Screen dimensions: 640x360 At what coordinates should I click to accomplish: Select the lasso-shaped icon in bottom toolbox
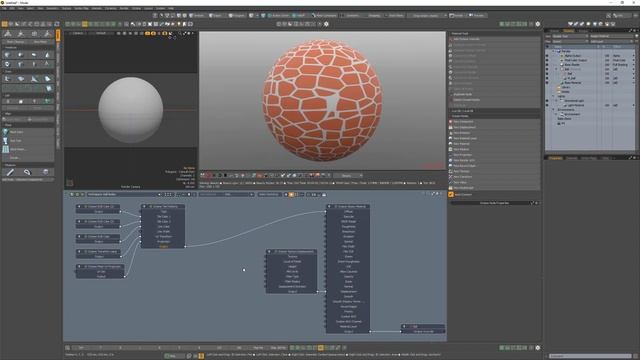point(27,172)
